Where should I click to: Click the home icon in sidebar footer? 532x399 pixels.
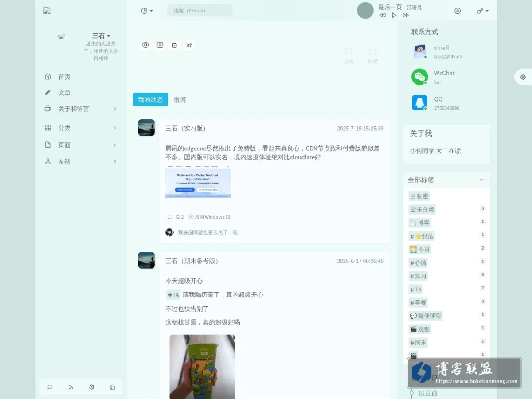[x=113, y=387]
